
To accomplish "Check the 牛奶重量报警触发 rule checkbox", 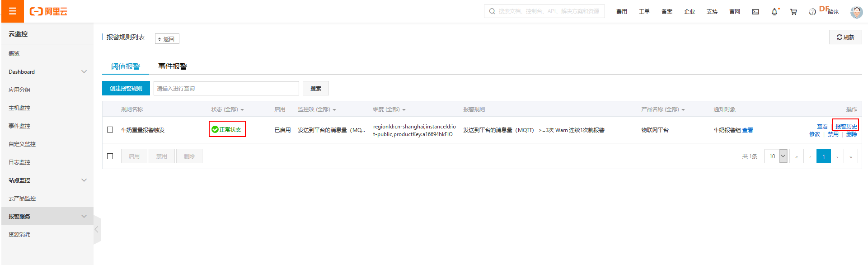I will [110, 130].
